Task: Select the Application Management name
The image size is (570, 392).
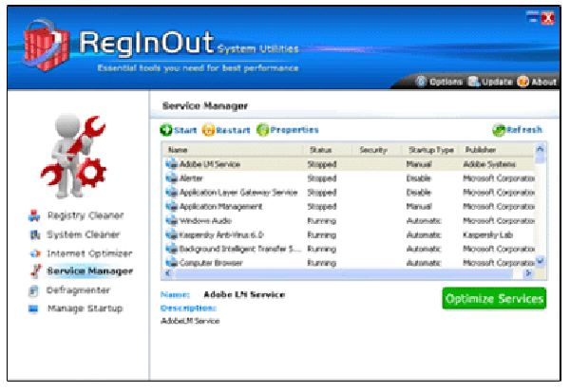Action: point(221,207)
